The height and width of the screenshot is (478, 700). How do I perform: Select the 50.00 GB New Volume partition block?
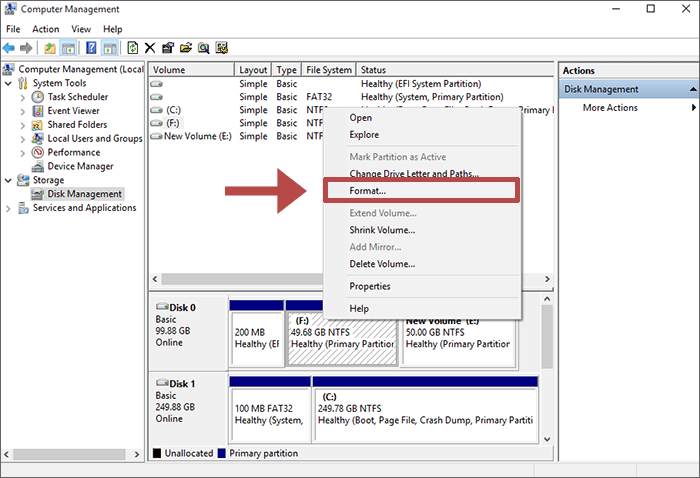458,339
